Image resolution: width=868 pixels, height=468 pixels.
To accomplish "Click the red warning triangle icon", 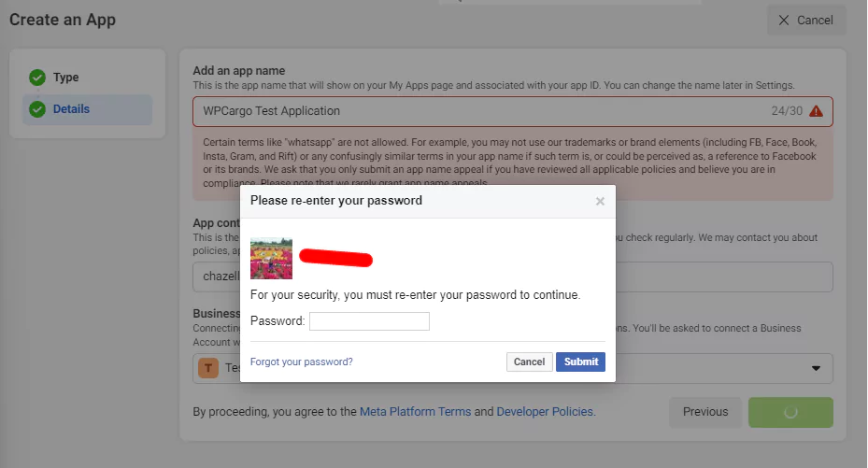I will (x=816, y=111).
